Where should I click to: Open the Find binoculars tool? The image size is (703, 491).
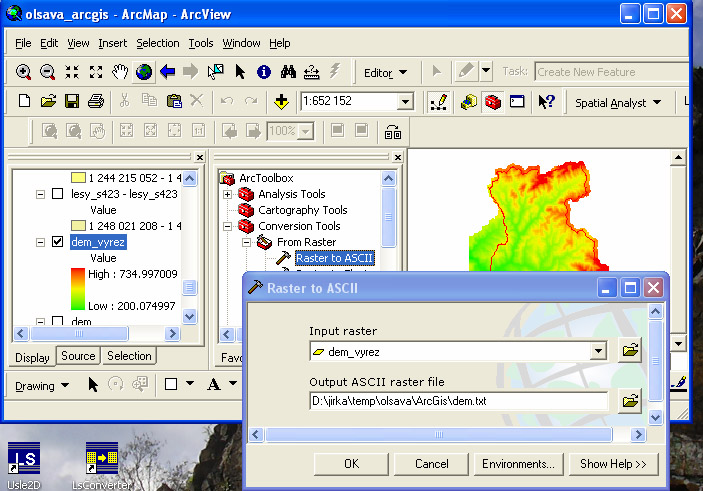point(288,72)
